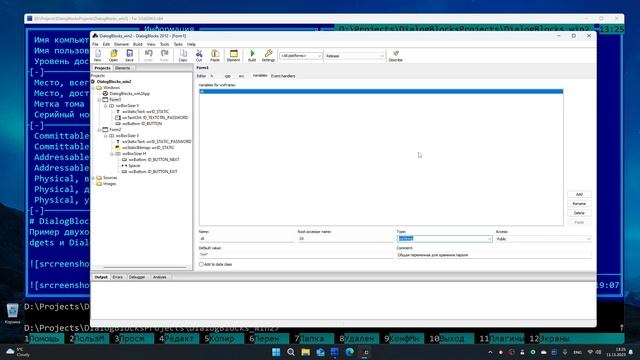Viewport: 640px width, 360px height.
Task: Expand the Sources folder in tree
Action: click(93, 178)
